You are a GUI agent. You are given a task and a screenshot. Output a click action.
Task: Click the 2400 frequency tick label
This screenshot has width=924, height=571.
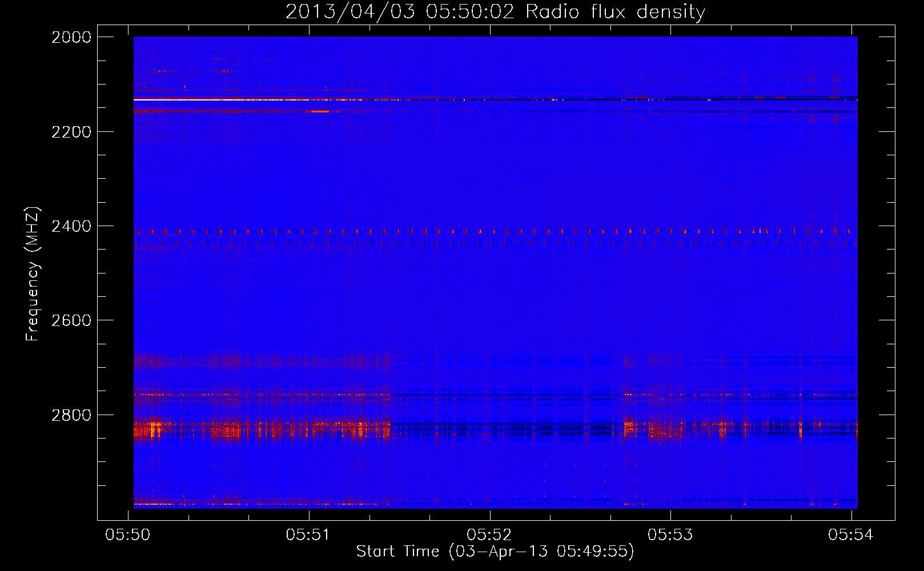pos(71,227)
